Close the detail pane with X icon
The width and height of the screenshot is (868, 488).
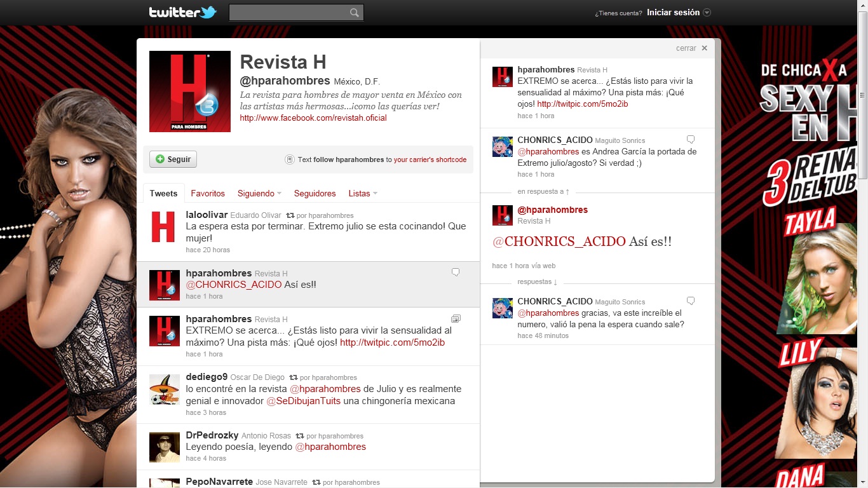tap(704, 48)
